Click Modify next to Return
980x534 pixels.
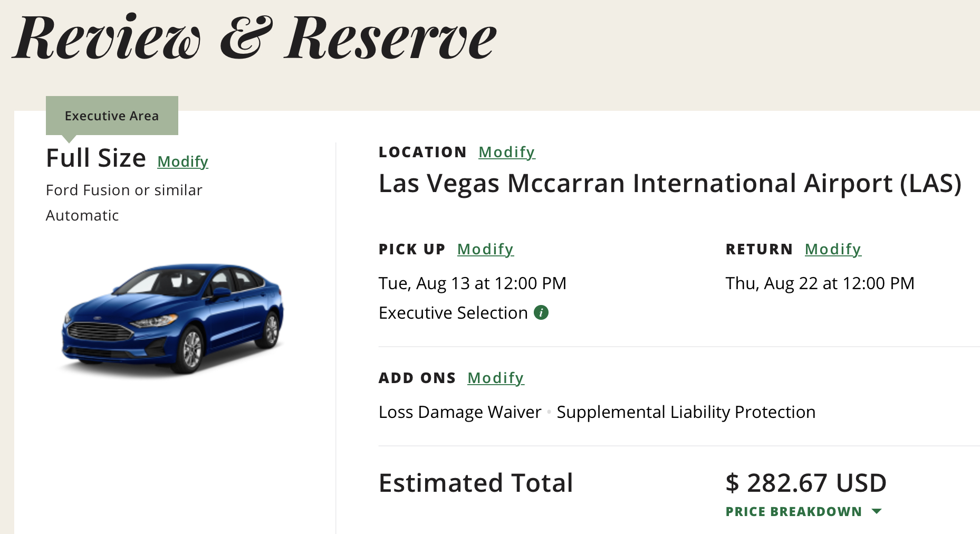click(833, 249)
